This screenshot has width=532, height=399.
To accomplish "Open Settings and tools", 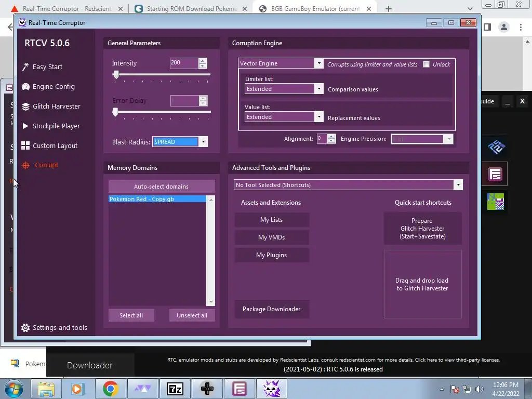I will [54, 327].
